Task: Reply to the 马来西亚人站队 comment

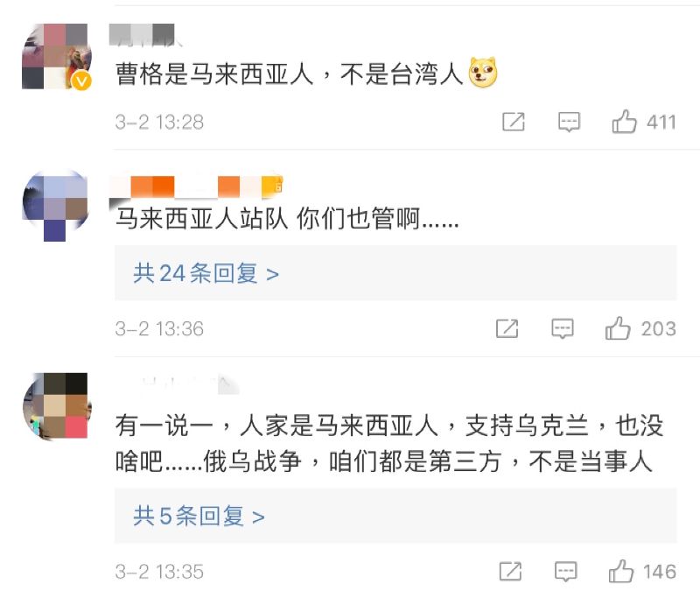Action: pos(563,329)
